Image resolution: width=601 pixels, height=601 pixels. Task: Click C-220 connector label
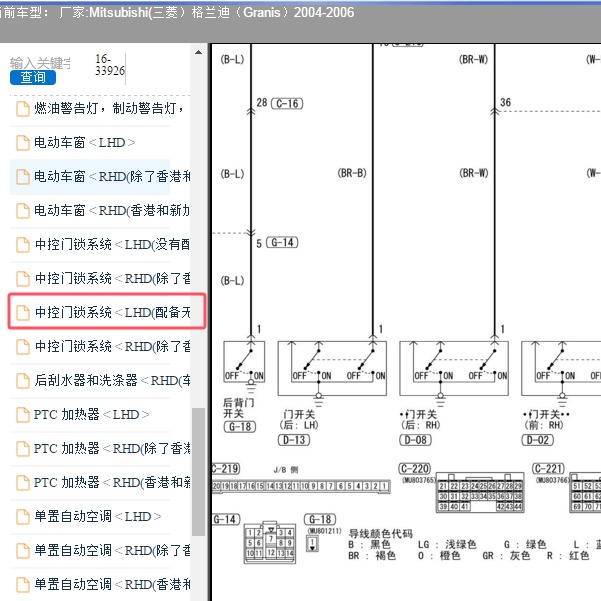tap(415, 468)
